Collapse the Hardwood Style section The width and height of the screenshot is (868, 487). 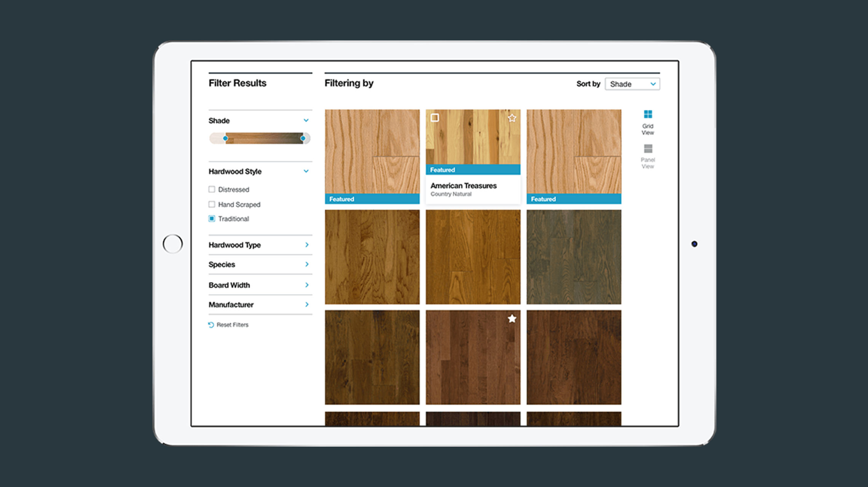click(x=306, y=171)
